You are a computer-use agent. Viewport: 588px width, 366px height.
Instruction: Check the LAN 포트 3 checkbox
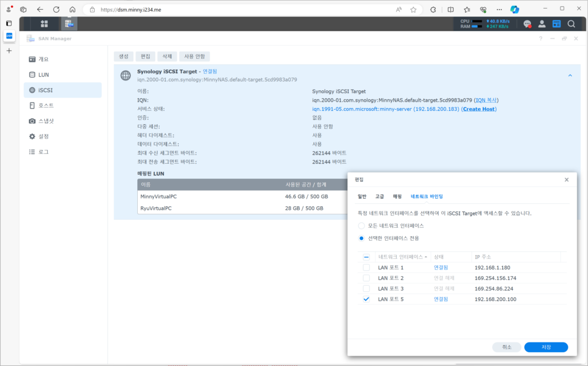point(366,288)
